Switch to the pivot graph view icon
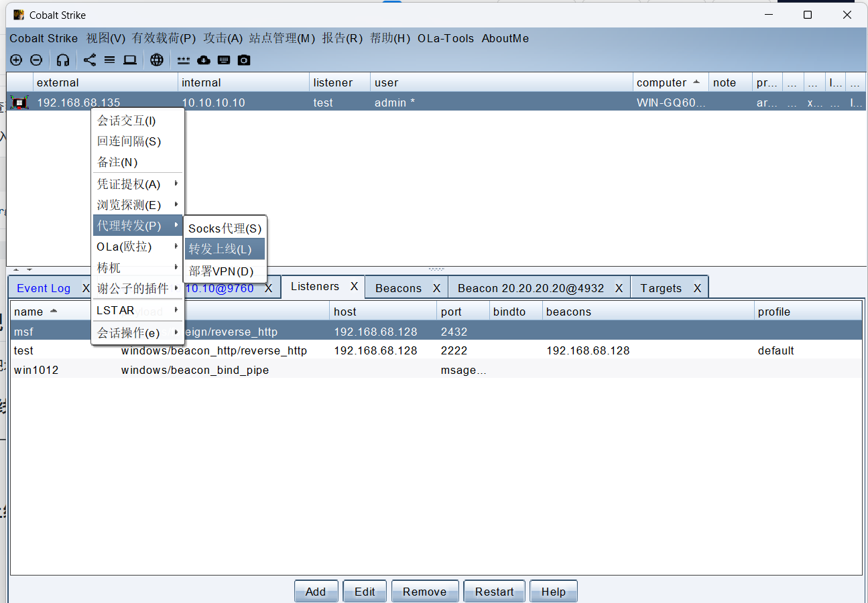868x603 pixels. pyautogui.click(x=90, y=60)
